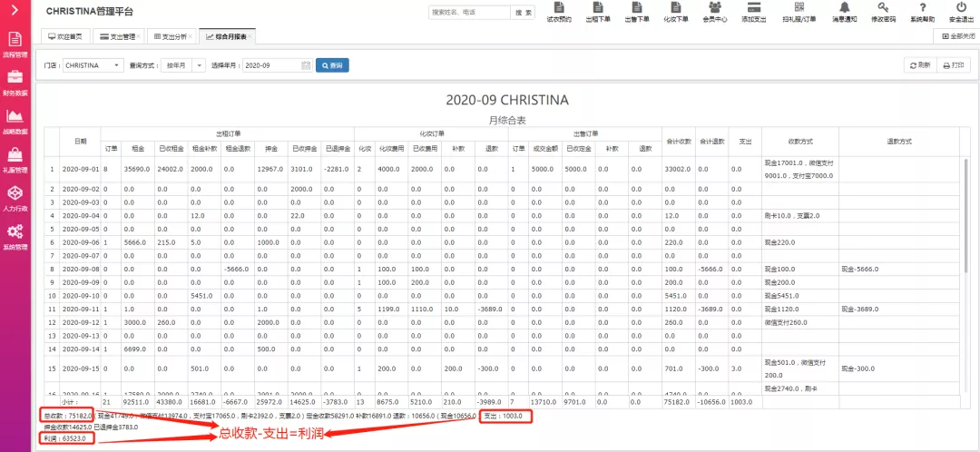The width and height of the screenshot is (980, 452).
Task: Select the 综合月报表 tab
Action: click(226, 37)
